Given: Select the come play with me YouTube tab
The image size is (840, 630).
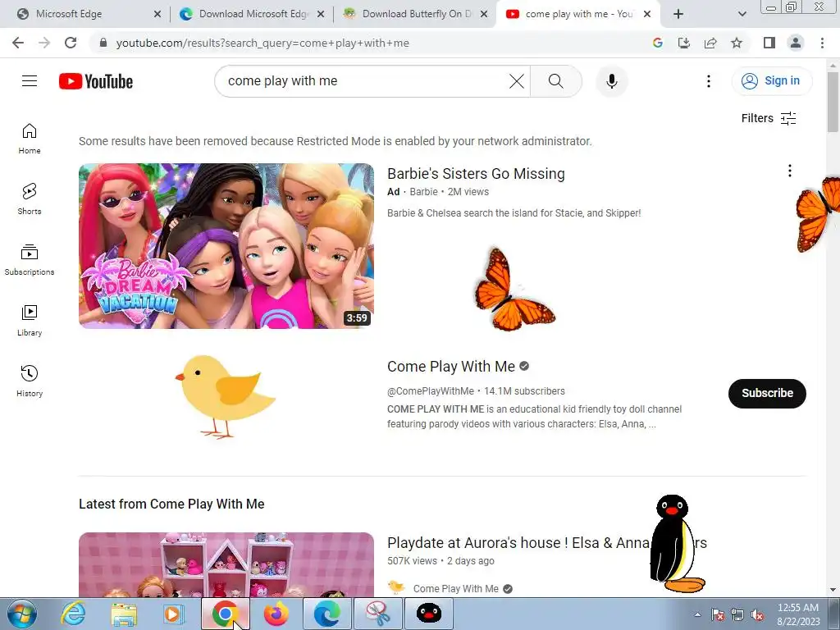Looking at the screenshot, I should click(578, 14).
